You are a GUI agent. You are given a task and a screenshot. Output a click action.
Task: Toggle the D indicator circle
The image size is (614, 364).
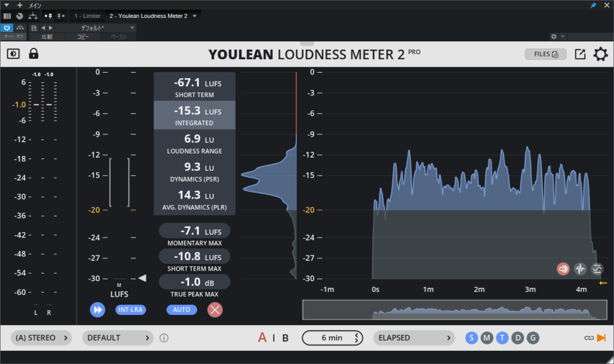click(517, 338)
